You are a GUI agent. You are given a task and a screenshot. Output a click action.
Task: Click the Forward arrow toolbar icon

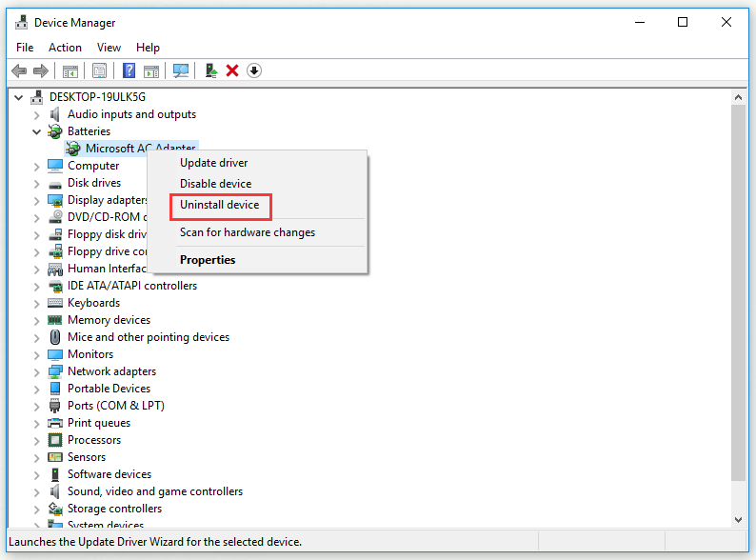40,70
